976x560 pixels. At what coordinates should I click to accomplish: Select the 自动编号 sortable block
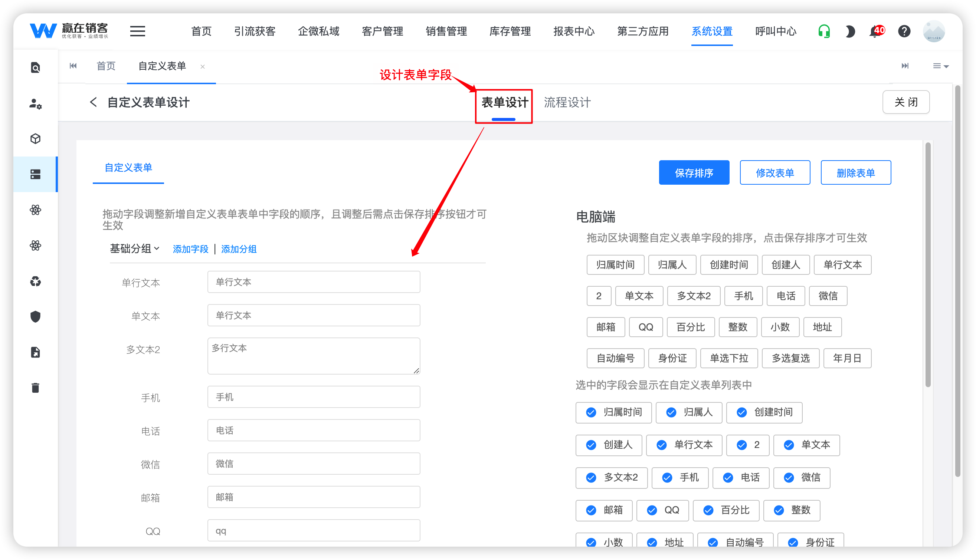coord(615,359)
